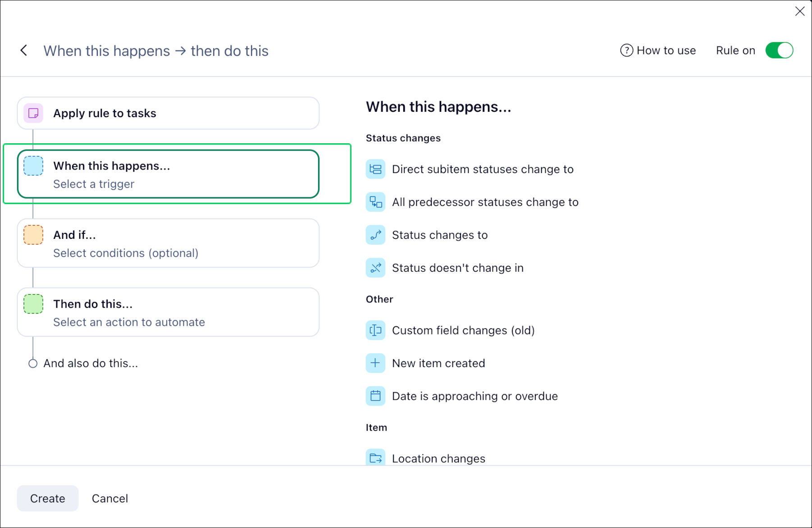Click the Date is approaching calendar icon
Image resolution: width=812 pixels, height=528 pixels.
click(x=375, y=396)
